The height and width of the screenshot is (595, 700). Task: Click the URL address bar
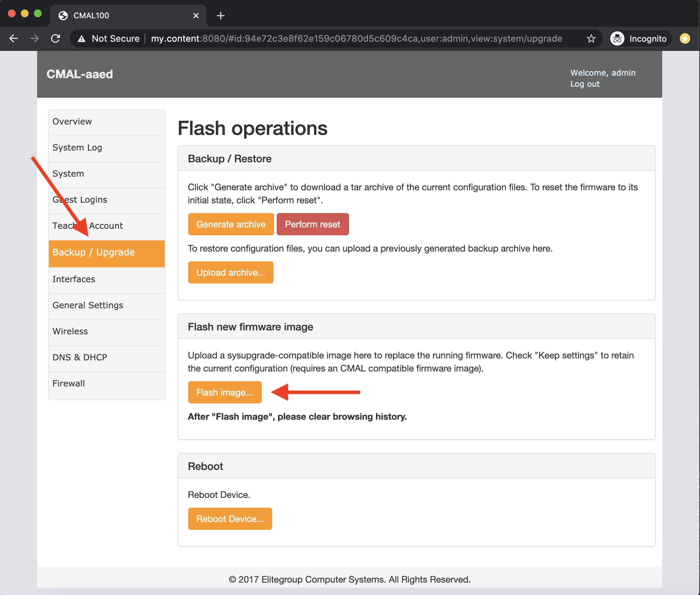(356, 38)
